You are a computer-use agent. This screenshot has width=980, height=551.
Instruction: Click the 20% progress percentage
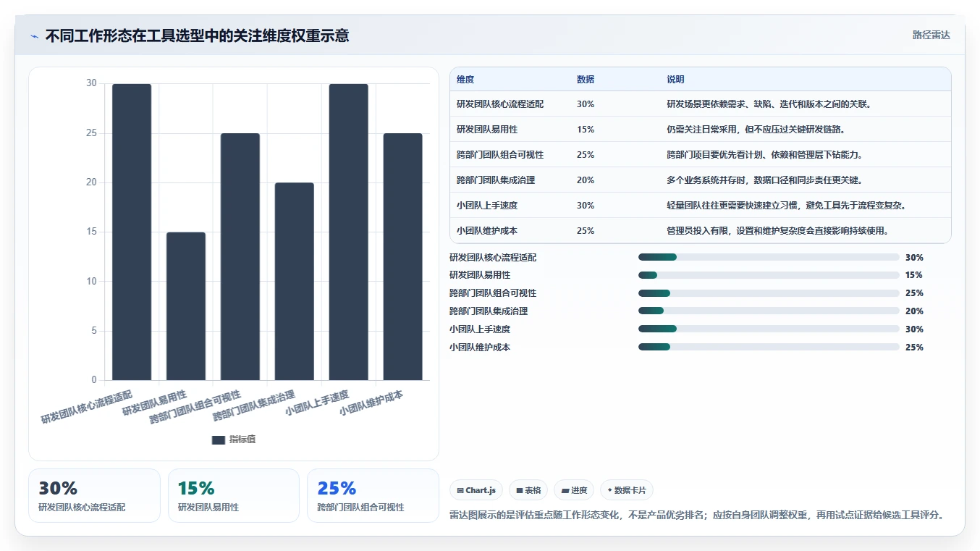tap(914, 311)
